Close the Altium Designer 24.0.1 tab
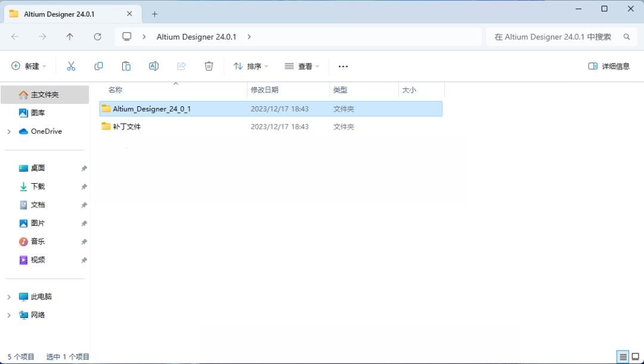644x364 pixels. 129,14
